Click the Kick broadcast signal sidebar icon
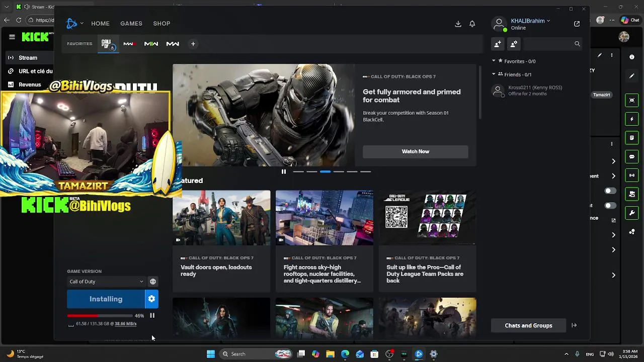 632,175
